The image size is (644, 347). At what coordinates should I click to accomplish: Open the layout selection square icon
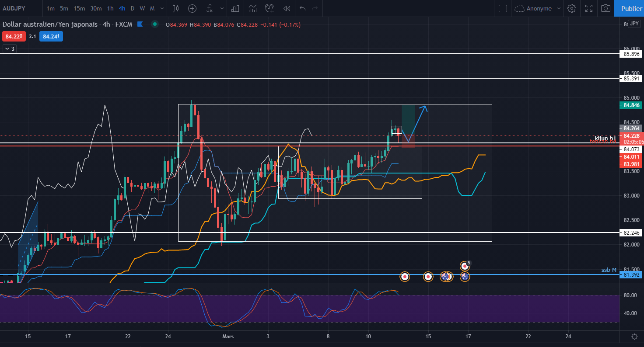tap(503, 8)
